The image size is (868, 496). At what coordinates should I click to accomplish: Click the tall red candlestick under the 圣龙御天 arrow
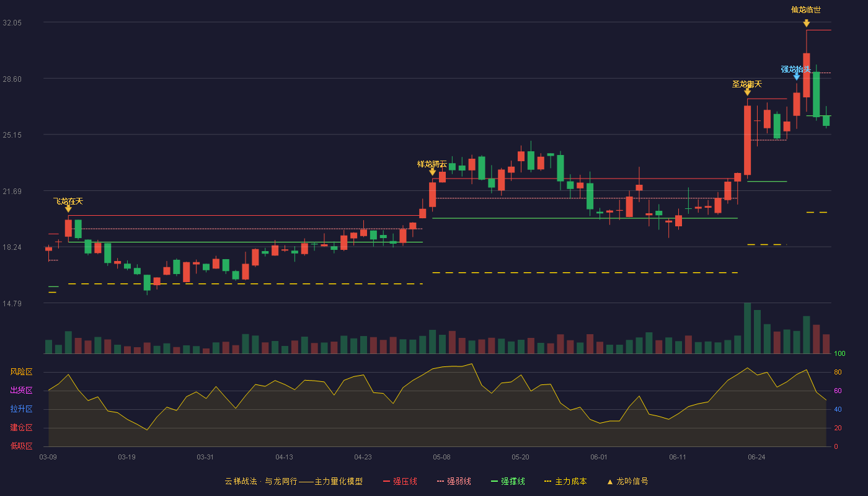pyautogui.click(x=747, y=140)
